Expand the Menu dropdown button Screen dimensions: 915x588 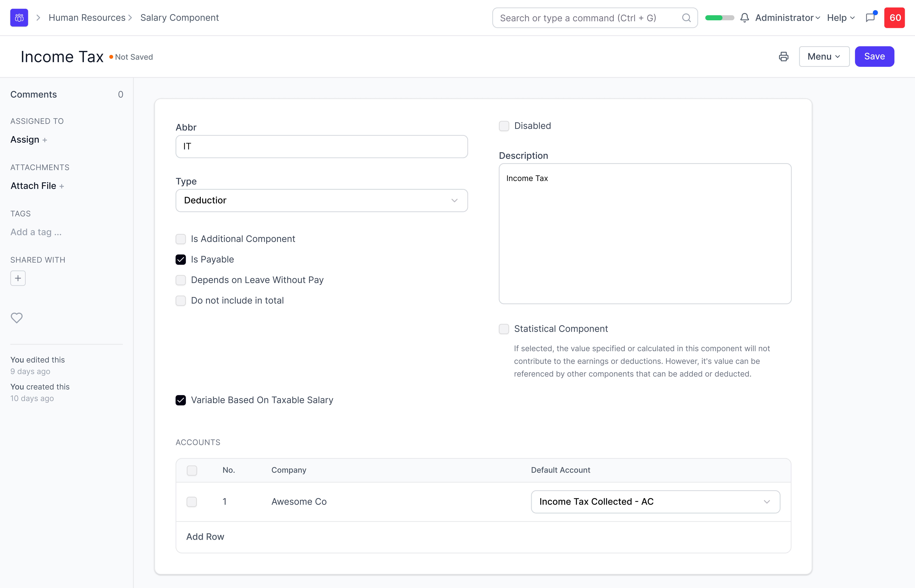824,57
